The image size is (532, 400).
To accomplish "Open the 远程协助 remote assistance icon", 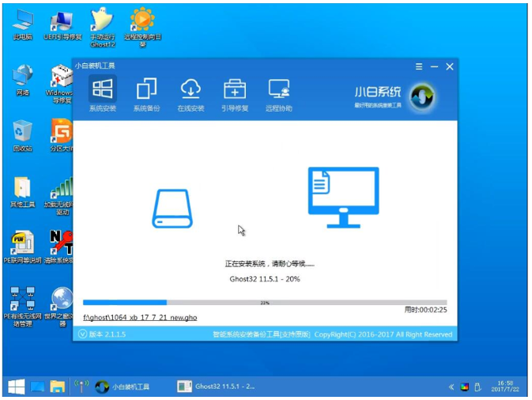I will [279, 89].
